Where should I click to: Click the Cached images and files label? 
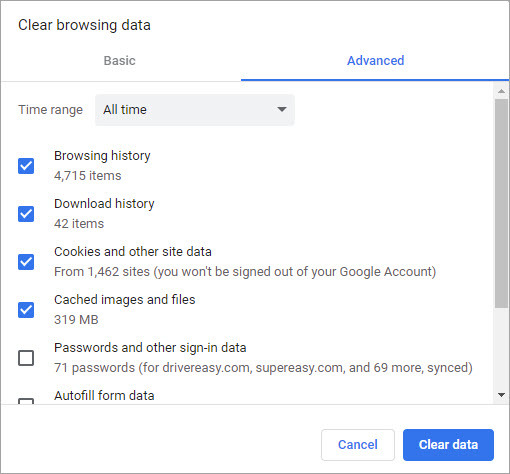pyautogui.click(x=125, y=300)
